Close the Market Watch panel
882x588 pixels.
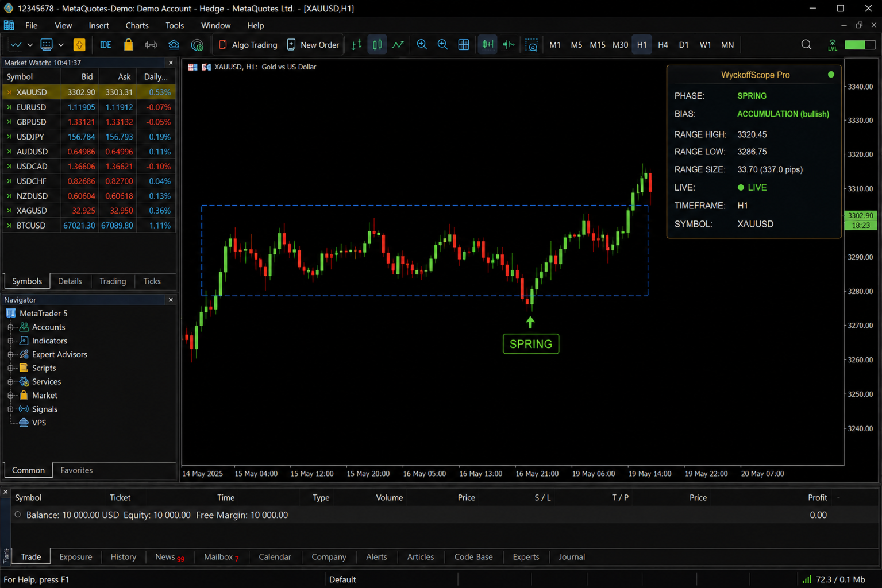pos(171,63)
